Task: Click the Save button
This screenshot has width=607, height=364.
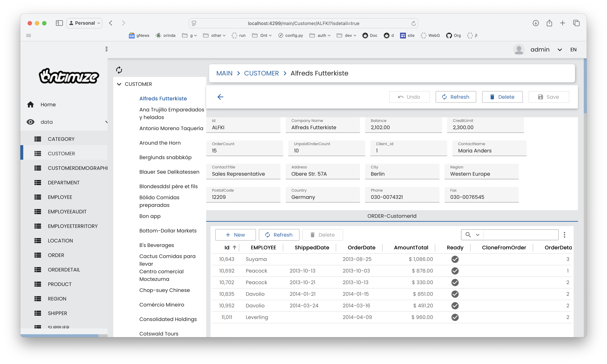Action: tap(549, 97)
